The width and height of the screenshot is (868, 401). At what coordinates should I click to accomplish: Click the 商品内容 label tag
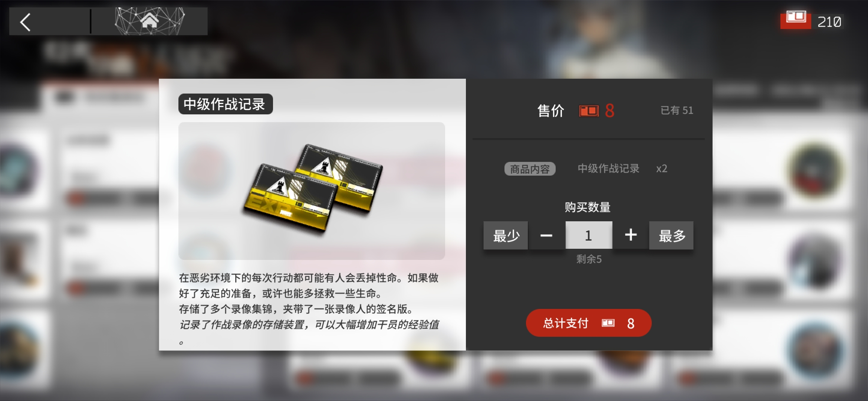(x=530, y=169)
